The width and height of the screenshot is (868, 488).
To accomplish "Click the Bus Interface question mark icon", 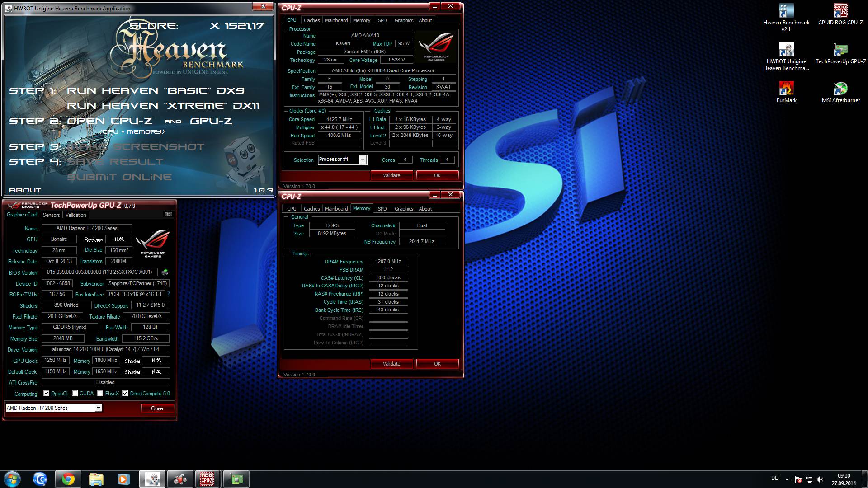I will [x=168, y=294].
